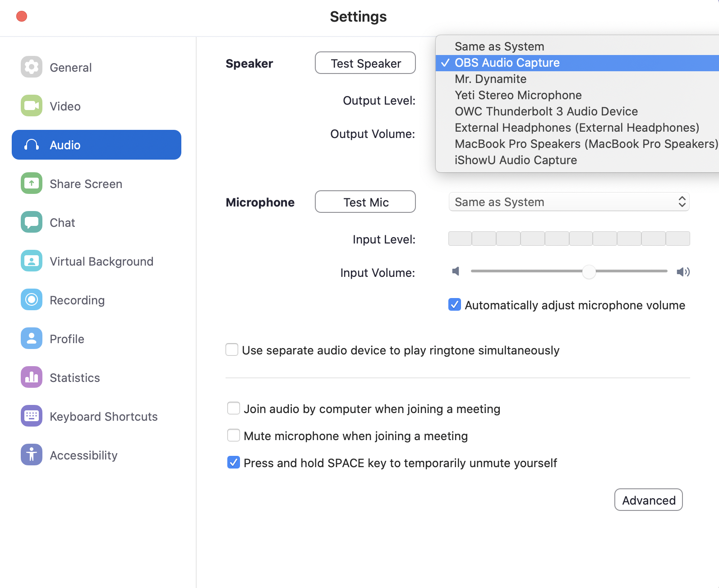Open the Accessibility icon
Image resolution: width=719 pixels, height=588 pixels.
coord(32,455)
